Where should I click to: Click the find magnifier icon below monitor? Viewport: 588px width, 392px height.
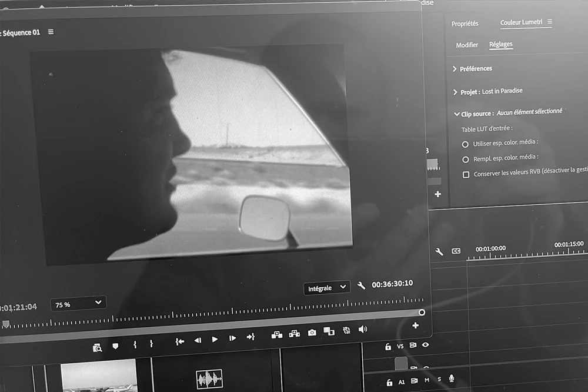98,348
